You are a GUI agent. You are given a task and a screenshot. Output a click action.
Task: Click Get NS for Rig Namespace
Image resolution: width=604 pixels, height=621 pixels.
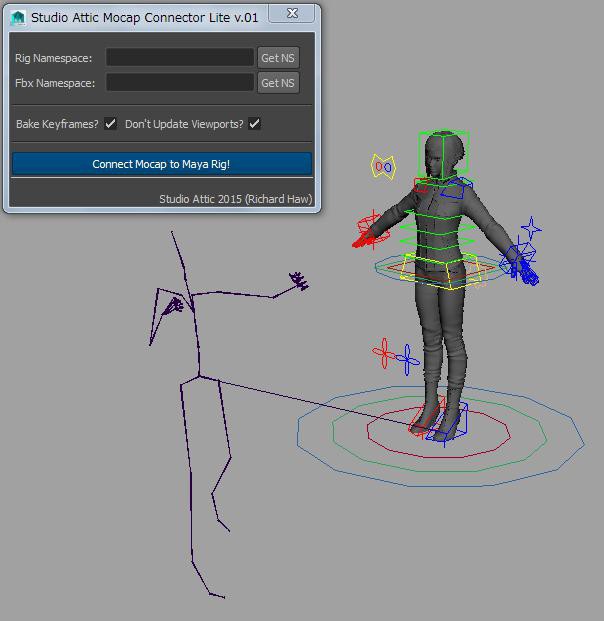coord(278,58)
